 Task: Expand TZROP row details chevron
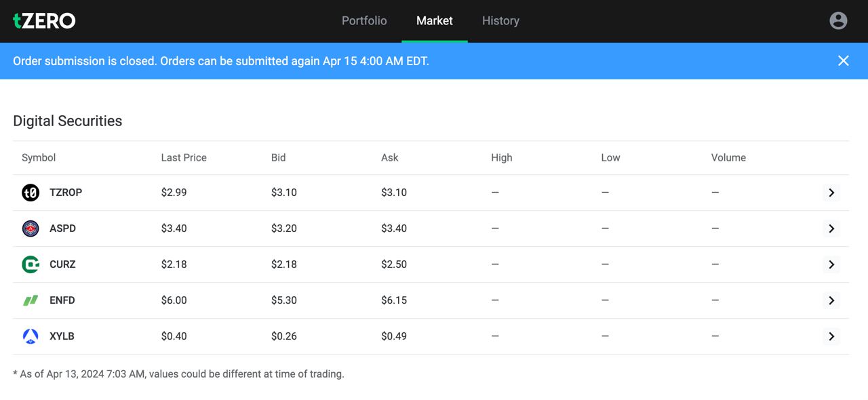click(831, 193)
